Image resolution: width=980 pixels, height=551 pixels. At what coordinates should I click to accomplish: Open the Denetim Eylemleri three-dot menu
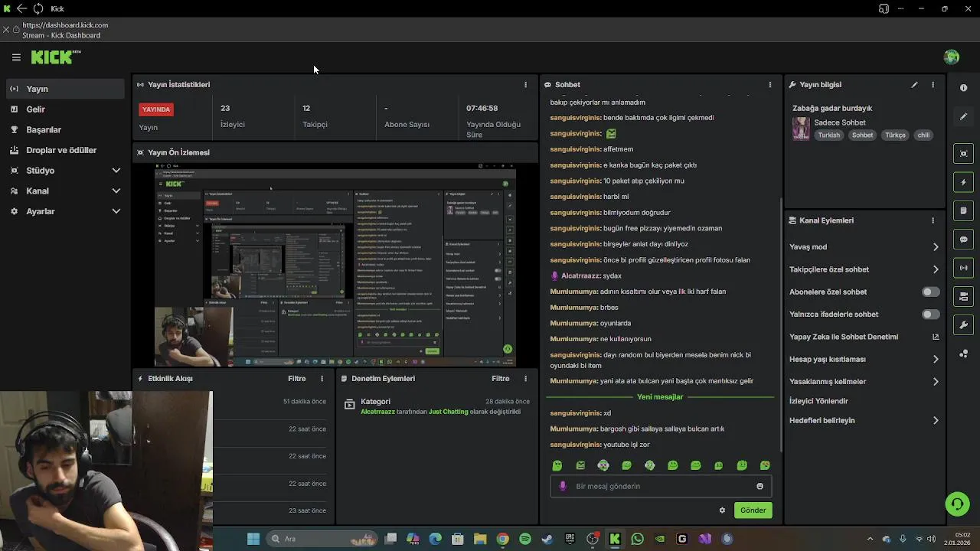click(525, 379)
